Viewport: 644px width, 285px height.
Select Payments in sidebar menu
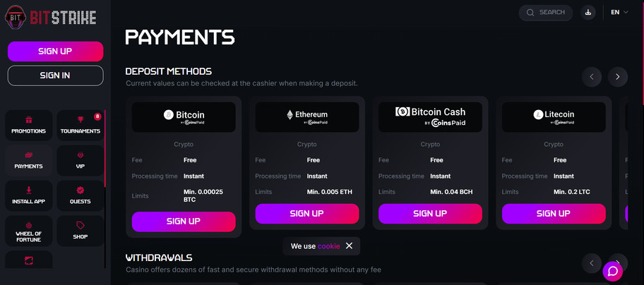(28, 160)
